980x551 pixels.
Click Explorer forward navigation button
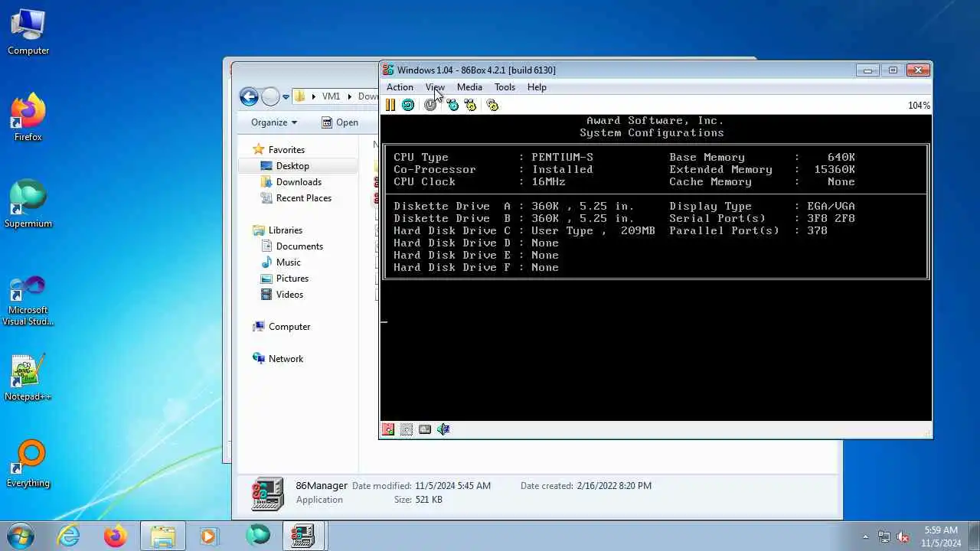click(x=270, y=96)
